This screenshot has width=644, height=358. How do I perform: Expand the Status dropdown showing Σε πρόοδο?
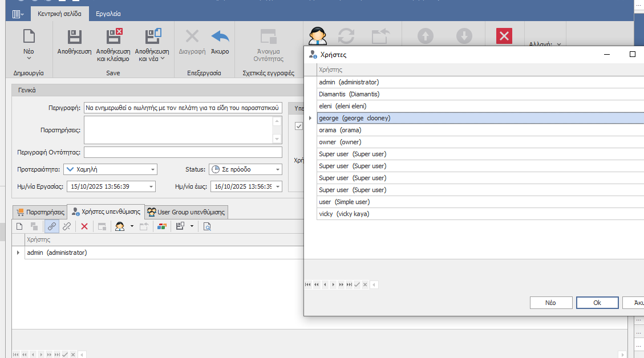277,169
